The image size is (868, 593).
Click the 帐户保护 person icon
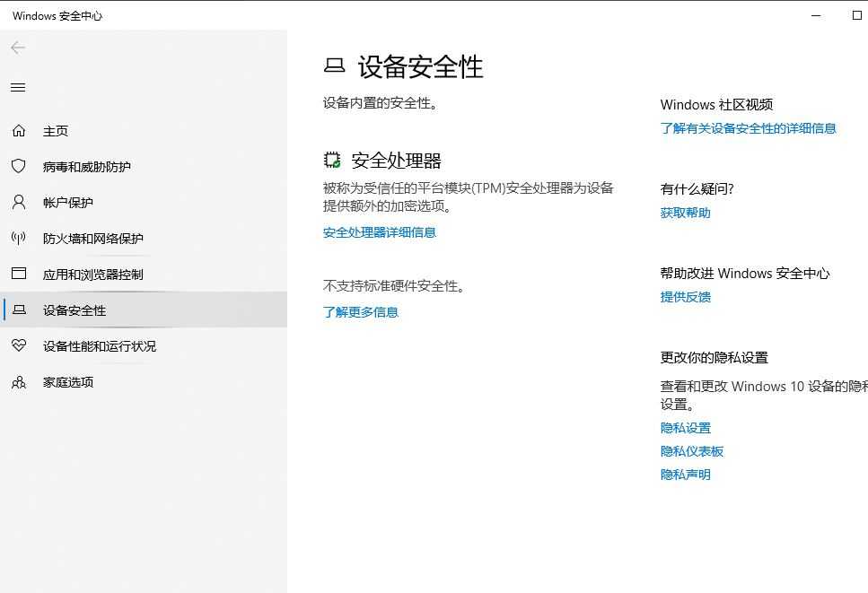tap(19, 202)
